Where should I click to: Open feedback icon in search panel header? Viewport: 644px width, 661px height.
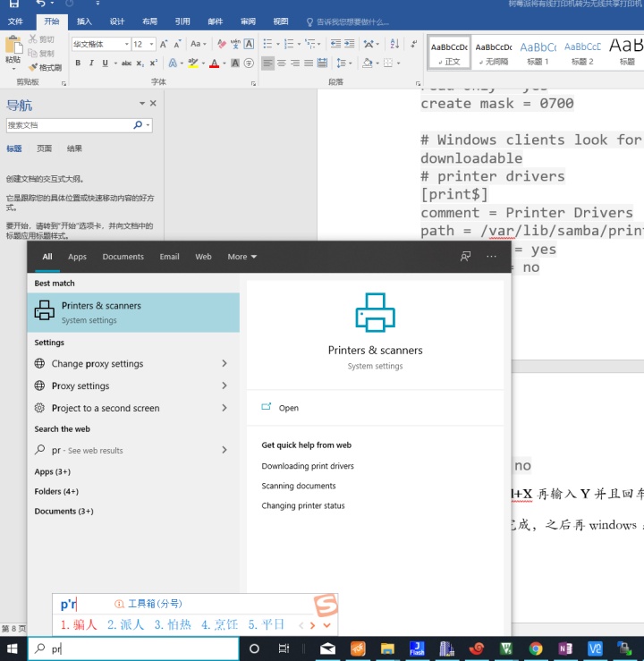coord(465,257)
